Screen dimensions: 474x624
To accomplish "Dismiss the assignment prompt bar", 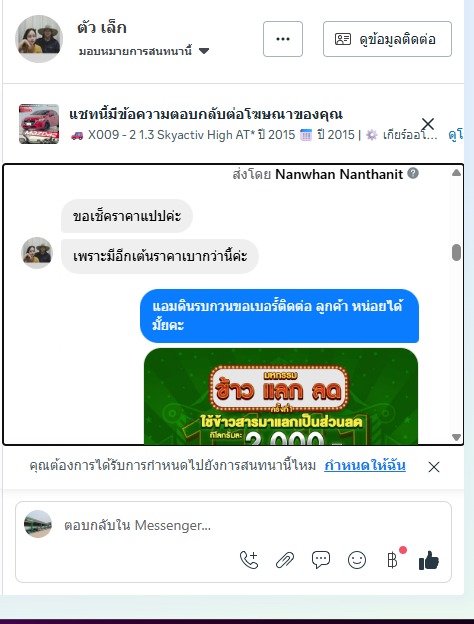I will (x=434, y=467).
